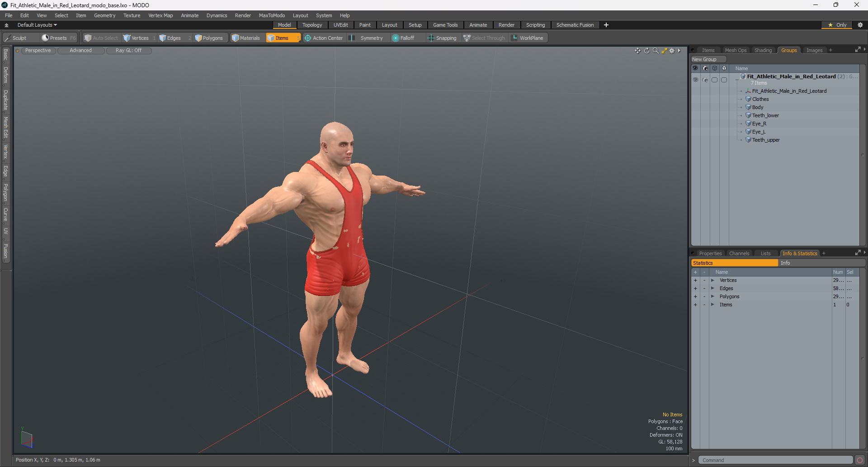Expand the Items statistics row
The height and width of the screenshot is (467, 868).
point(712,305)
